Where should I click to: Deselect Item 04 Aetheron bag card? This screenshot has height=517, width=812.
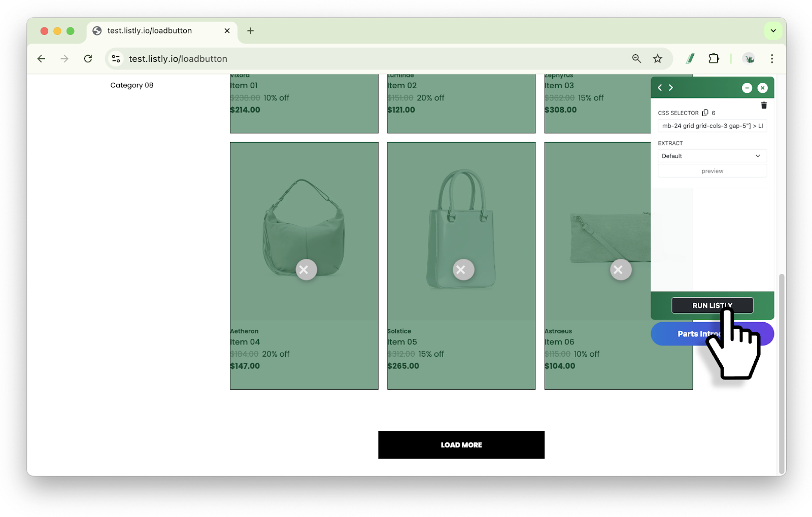(306, 270)
